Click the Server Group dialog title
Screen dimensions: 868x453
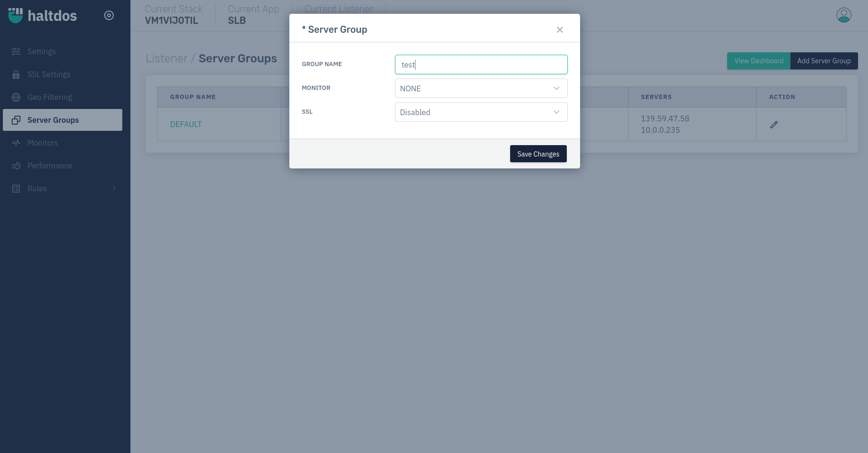pyautogui.click(x=335, y=30)
